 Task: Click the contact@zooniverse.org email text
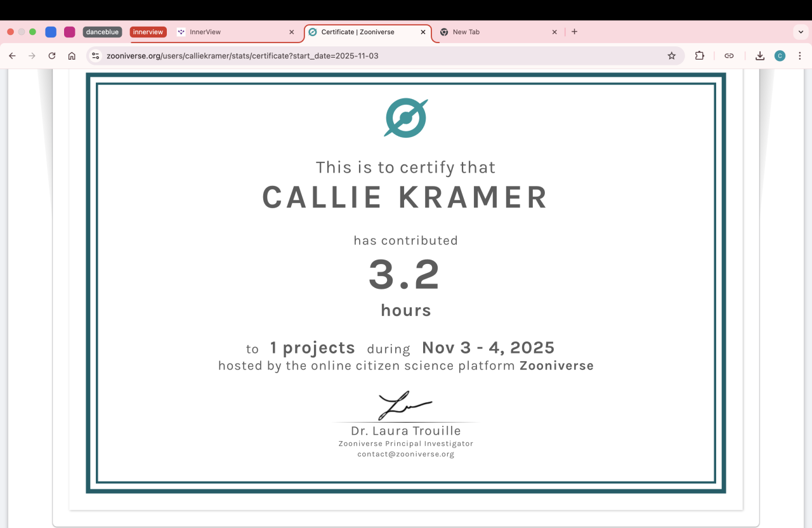point(406,454)
